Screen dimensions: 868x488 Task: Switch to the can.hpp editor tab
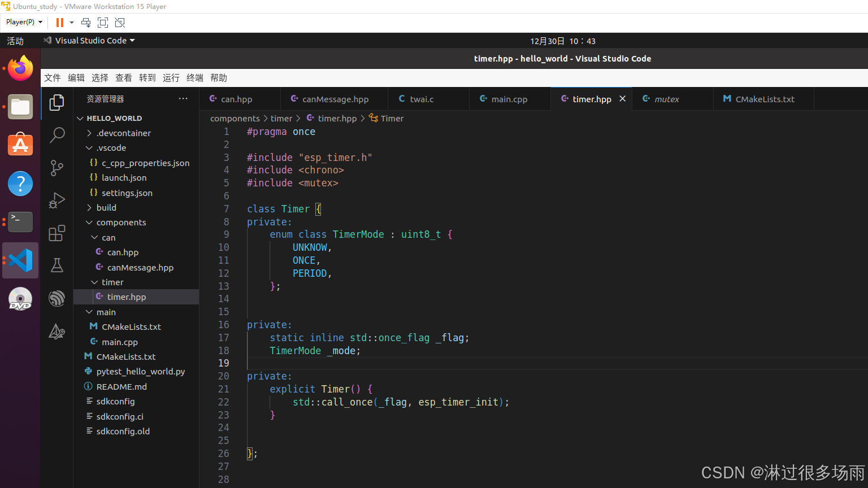240,99
